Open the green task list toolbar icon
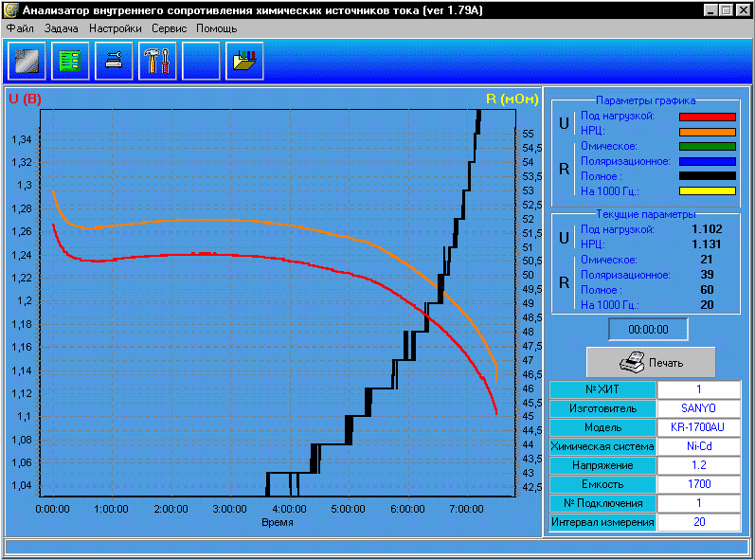Viewport: 755px width, 560px height. tap(70, 61)
